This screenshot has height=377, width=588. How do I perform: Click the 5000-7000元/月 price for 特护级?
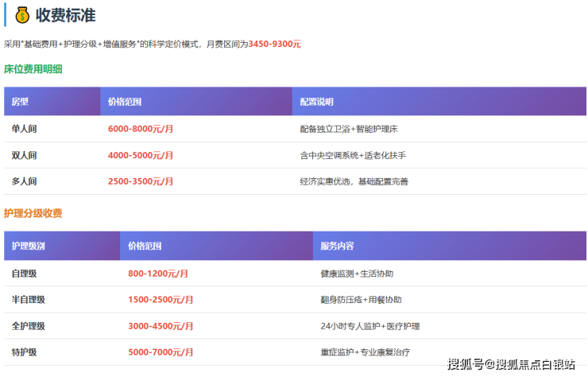[x=161, y=352]
